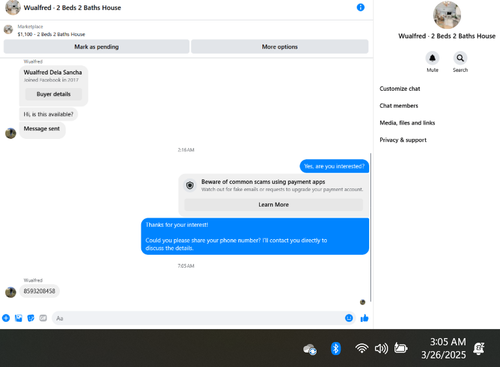Screen dimensions: 500x367
Task: Click seen-receipt small avatar below messages
Action: click(x=363, y=302)
